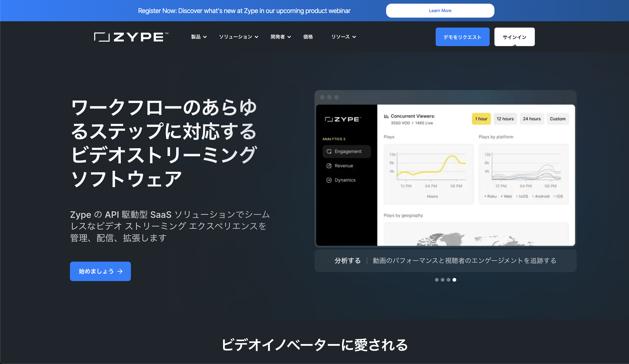Select the first carousel dot
629x364 pixels.
[437, 280]
